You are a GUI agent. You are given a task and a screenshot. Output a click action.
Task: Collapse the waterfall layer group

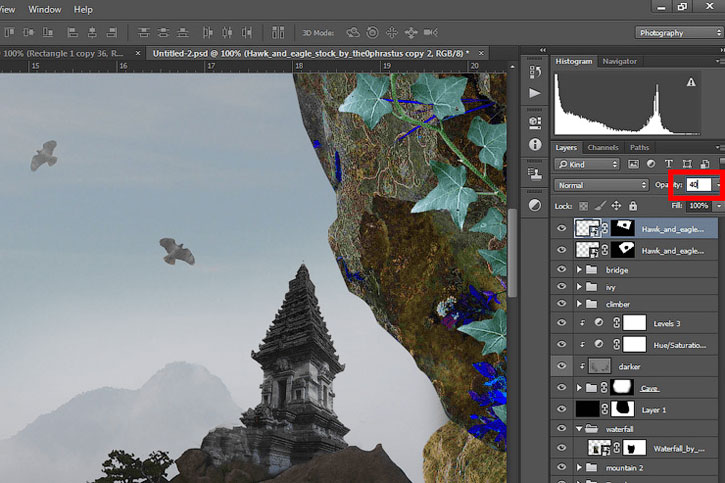[579, 429]
